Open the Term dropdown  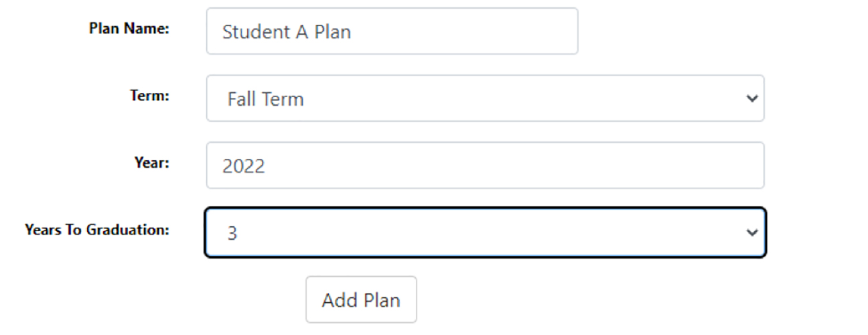(x=484, y=98)
